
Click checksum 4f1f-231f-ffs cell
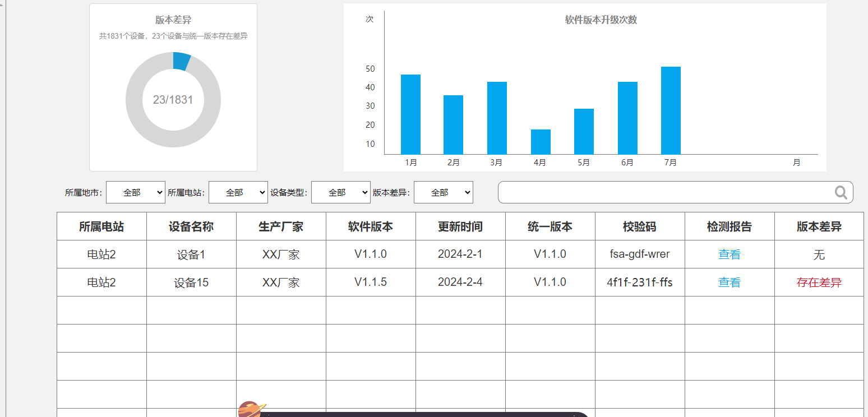pos(640,282)
